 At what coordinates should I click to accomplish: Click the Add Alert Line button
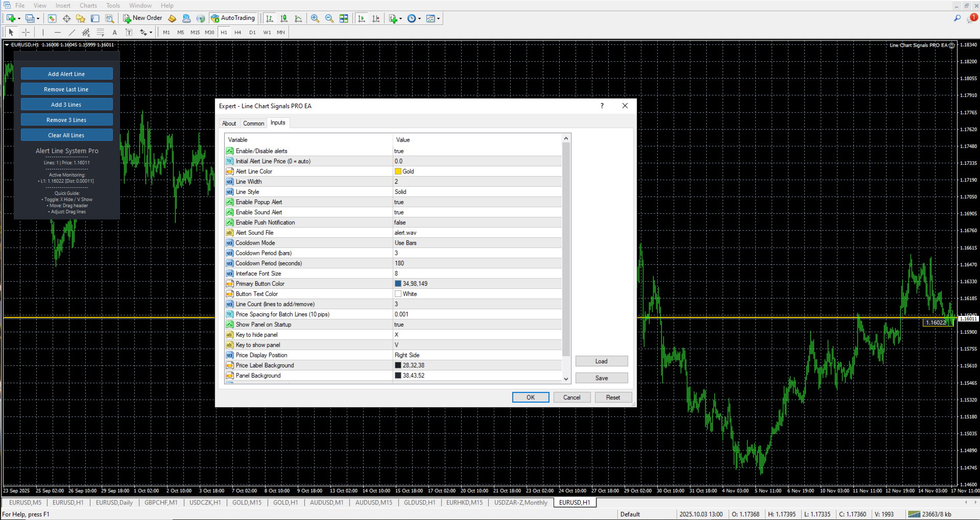click(x=67, y=74)
